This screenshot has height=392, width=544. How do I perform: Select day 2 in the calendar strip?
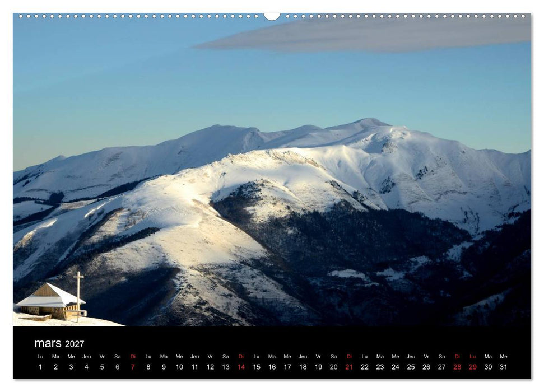[55, 367]
